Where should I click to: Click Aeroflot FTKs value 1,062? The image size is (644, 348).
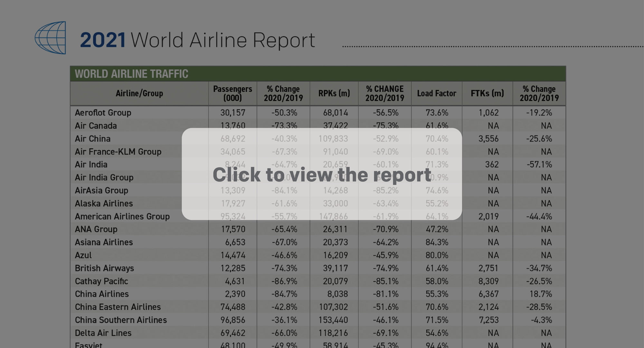[x=488, y=113]
